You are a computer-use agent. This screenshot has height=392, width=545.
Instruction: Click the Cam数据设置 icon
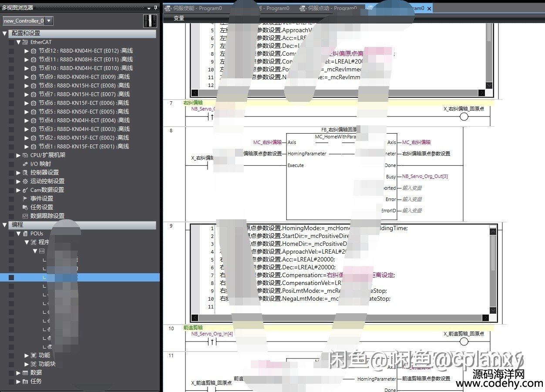coord(25,190)
